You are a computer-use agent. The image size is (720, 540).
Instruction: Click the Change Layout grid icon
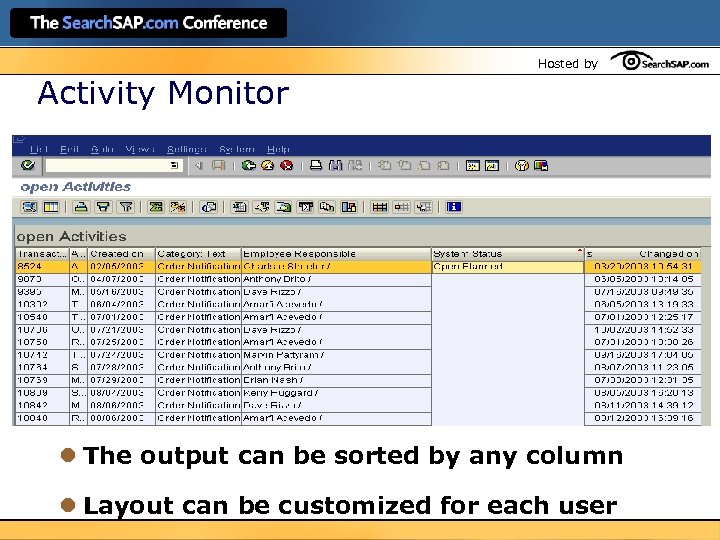tap(379, 207)
